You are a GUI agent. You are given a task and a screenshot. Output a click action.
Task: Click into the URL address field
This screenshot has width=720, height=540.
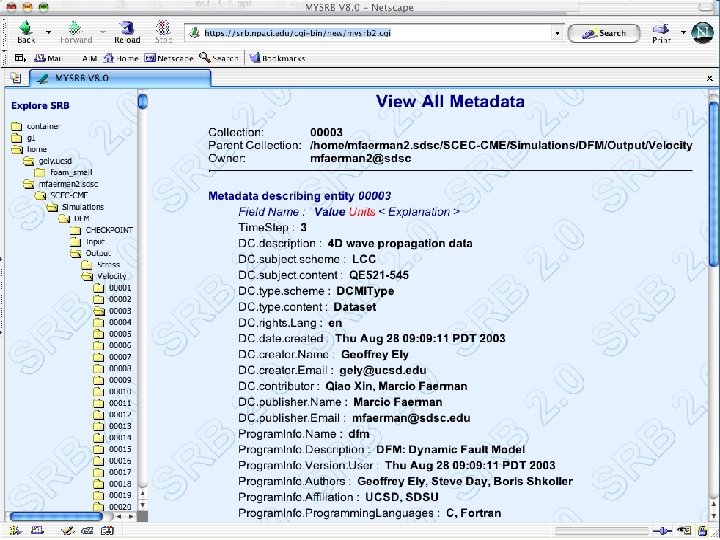[x=375, y=33]
